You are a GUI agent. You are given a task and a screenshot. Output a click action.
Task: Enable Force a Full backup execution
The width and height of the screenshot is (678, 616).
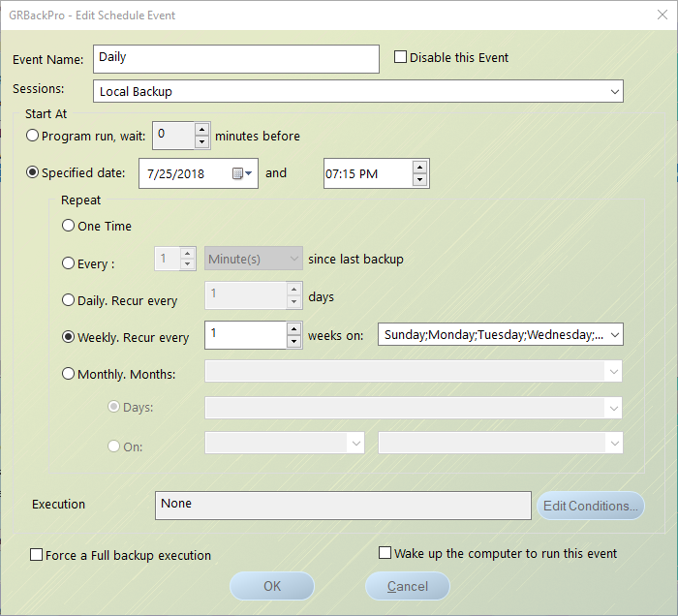[37, 555]
